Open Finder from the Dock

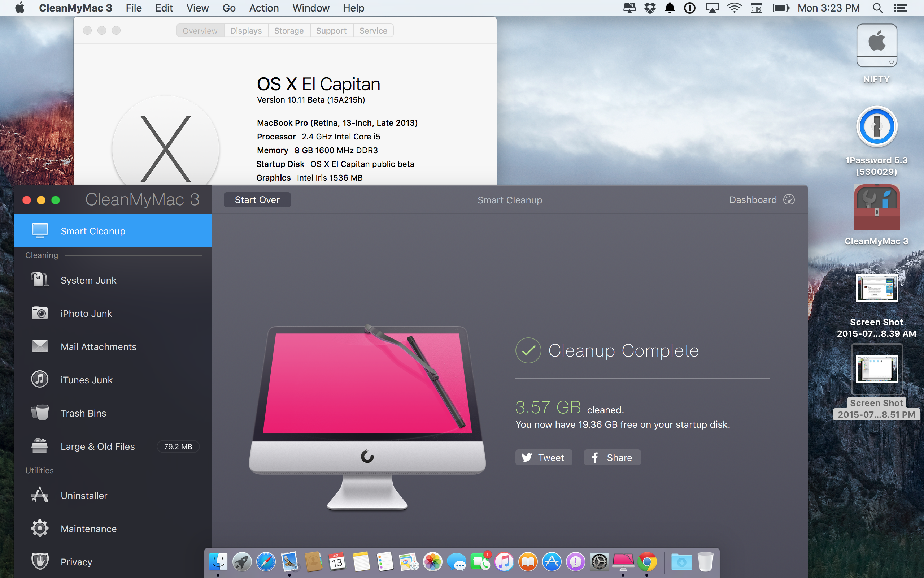tap(218, 561)
